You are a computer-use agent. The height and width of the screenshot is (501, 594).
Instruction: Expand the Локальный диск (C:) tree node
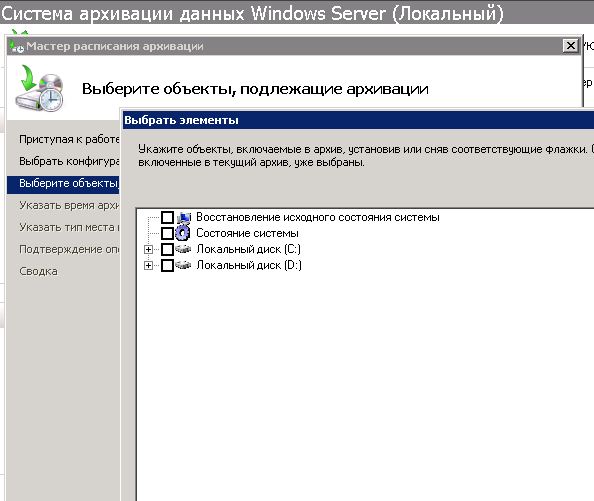tap(148, 250)
